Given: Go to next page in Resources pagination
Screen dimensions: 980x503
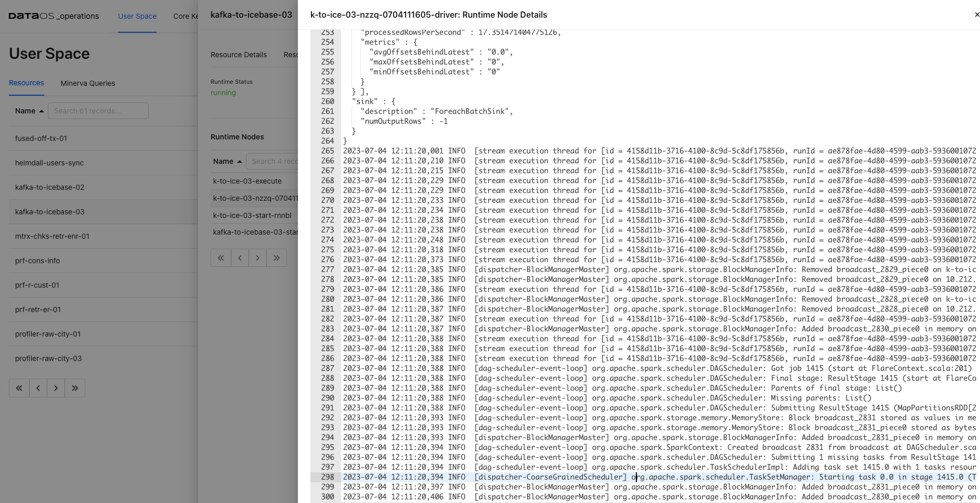Looking at the screenshot, I should tap(56, 388).
